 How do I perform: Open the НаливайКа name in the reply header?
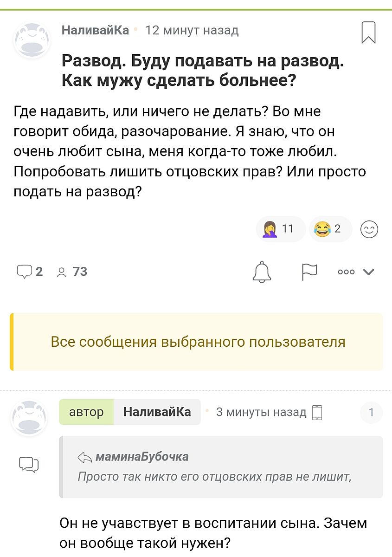[x=157, y=412]
